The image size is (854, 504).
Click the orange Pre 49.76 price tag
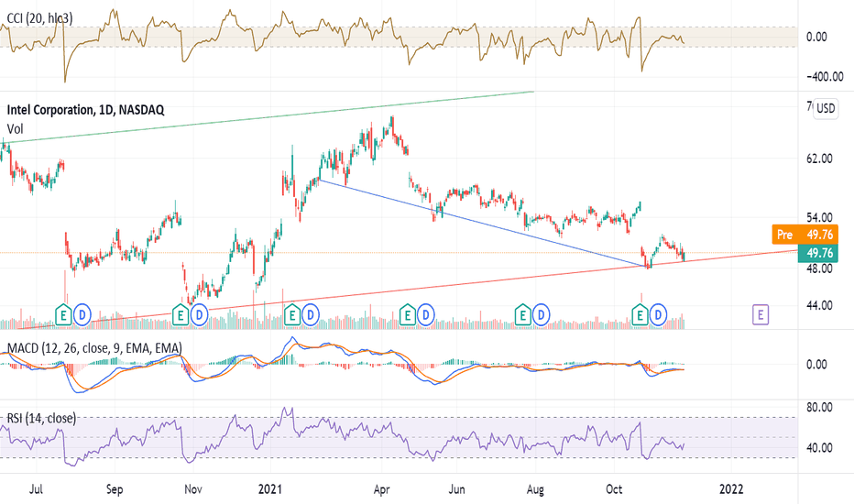click(805, 235)
